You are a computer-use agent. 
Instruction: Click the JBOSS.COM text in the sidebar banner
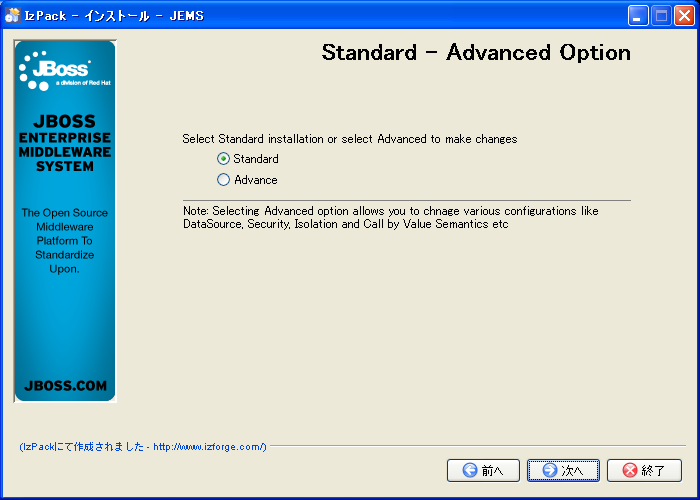[65, 385]
